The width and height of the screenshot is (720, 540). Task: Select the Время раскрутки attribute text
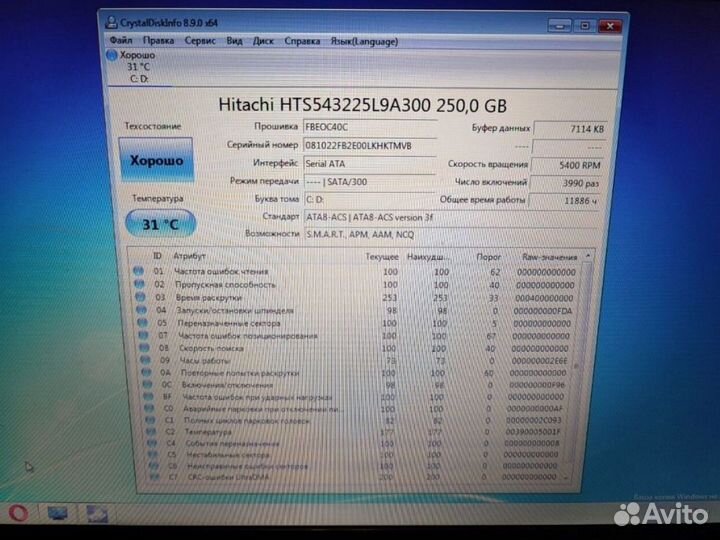(x=208, y=298)
